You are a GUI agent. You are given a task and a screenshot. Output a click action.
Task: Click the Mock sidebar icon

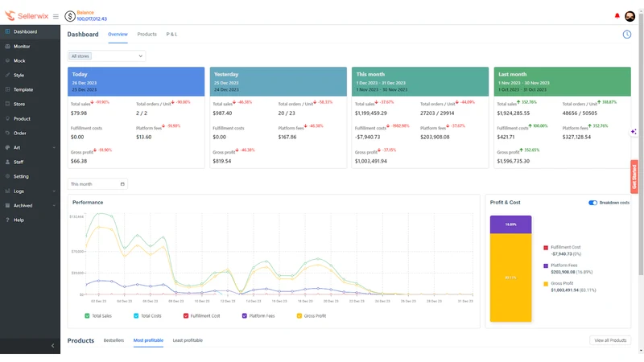click(7, 61)
